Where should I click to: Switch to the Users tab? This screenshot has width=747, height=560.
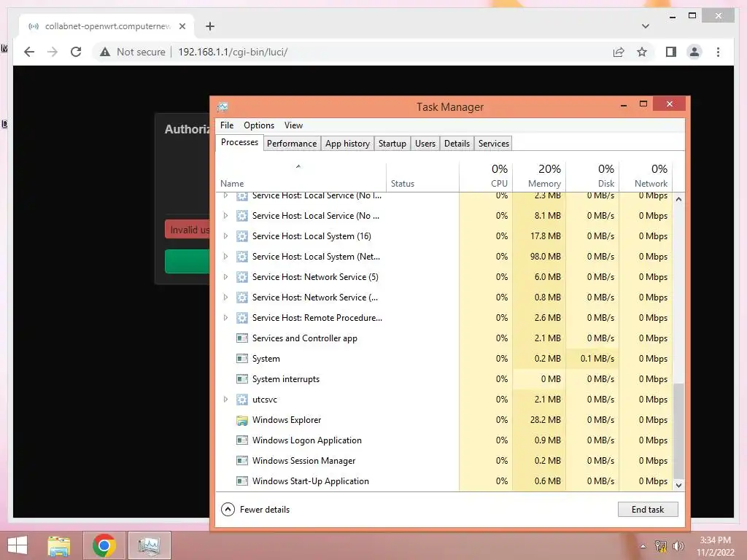[425, 144]
